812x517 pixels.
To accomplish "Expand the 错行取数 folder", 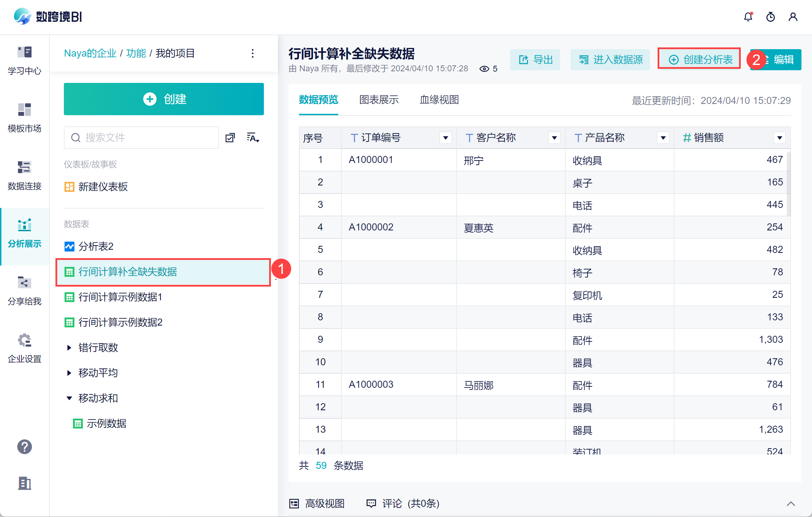I will click(69, 348).
